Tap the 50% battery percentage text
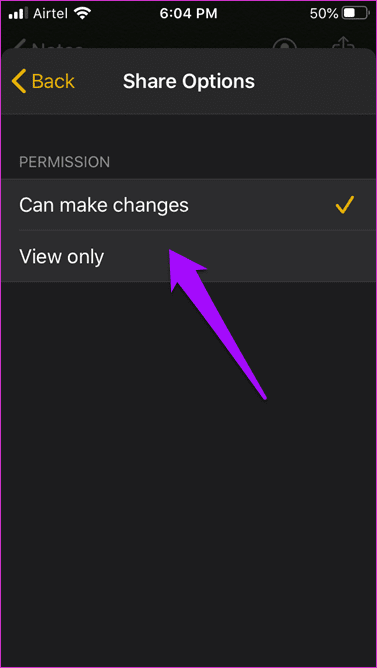The height and width of the screenshot is (668, 377). click(324, 14)
